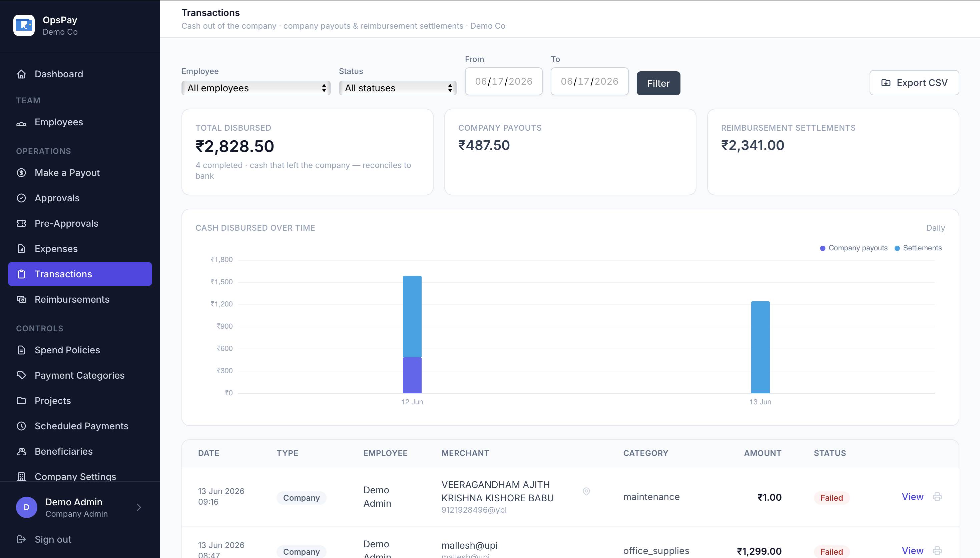980x558 pixels.
Task: Click the 12 Jun company payouts bar segment
Action: pos(412,375)
